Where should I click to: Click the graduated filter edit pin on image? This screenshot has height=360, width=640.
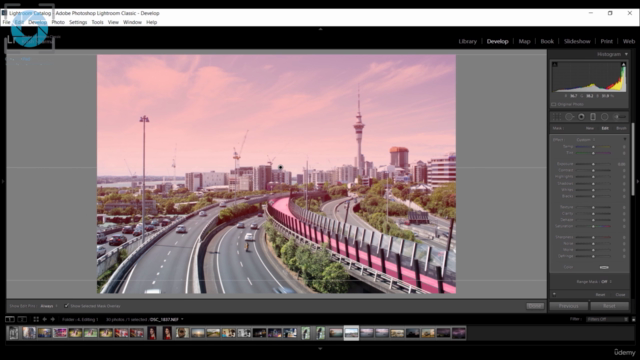(280, 167)
